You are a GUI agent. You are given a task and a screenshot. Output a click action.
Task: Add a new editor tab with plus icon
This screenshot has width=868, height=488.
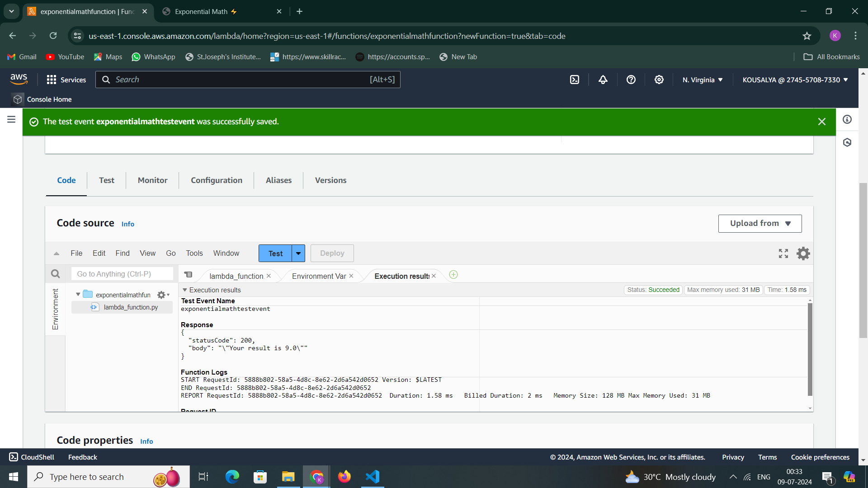(453, 275)
